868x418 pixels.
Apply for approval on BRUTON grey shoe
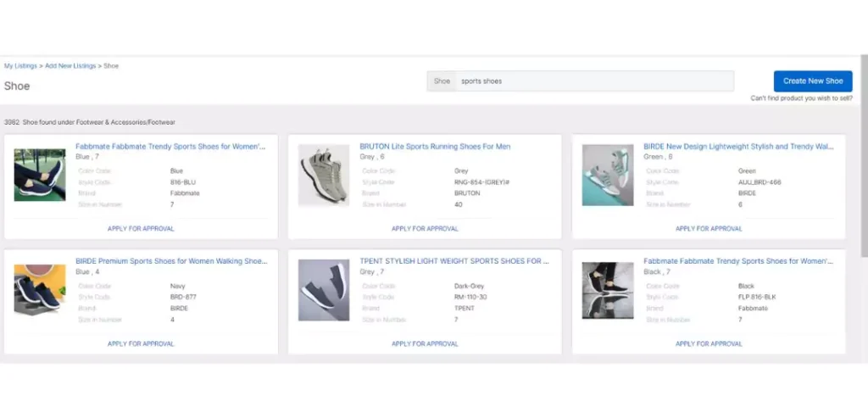(x=425, y=229)
